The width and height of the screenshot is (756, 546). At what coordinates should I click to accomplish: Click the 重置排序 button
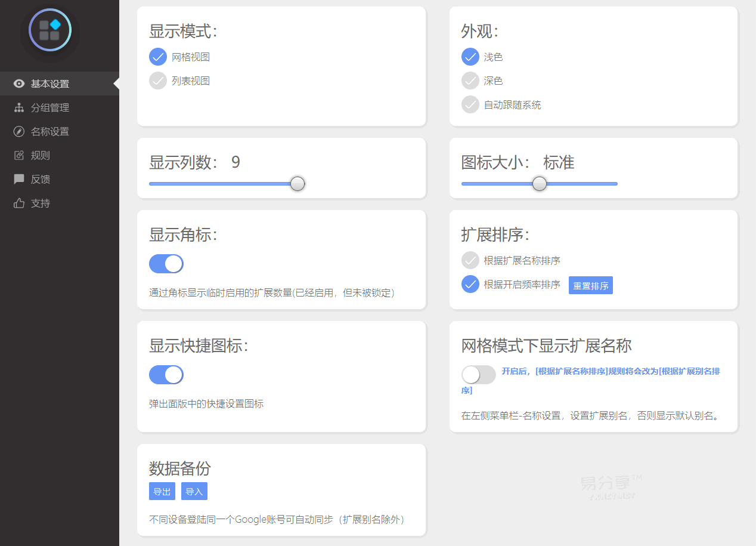click(590, 285)
